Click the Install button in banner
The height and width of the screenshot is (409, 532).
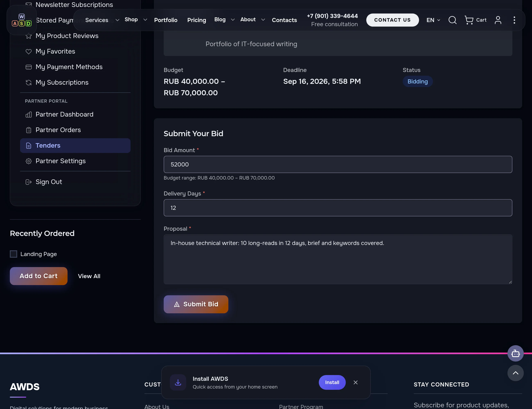pos(332,382)
